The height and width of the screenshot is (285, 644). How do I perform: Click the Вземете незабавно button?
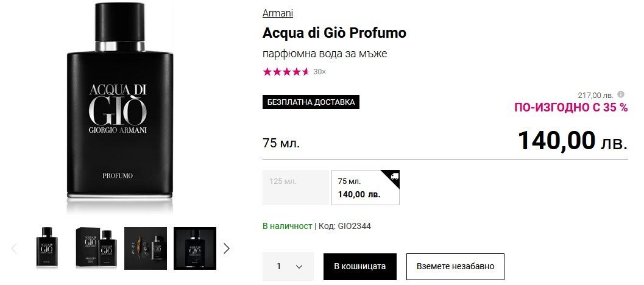[455, 266]
